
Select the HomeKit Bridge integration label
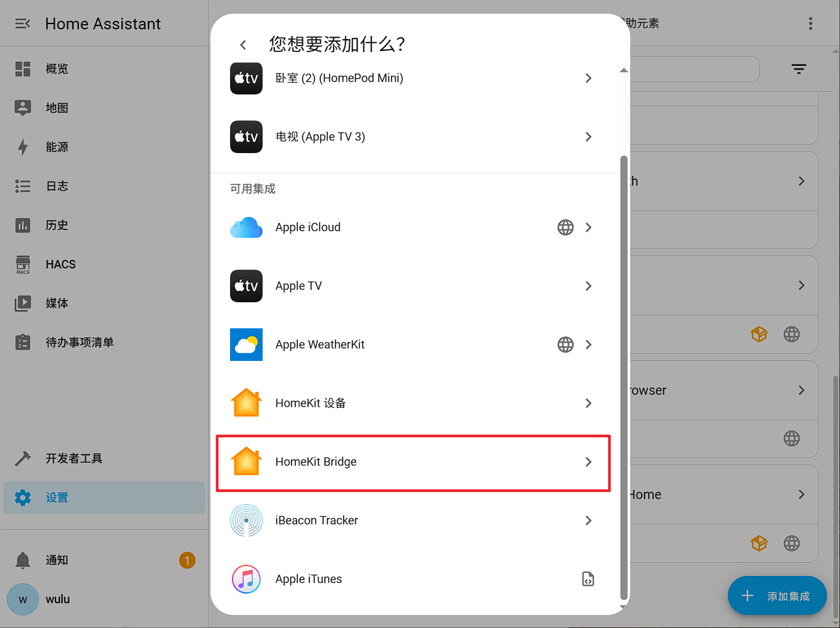pos(316,462)
